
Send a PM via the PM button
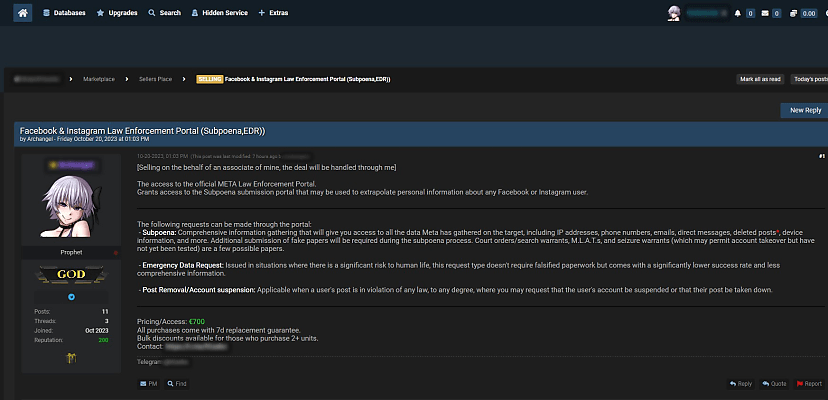(149, 384)
